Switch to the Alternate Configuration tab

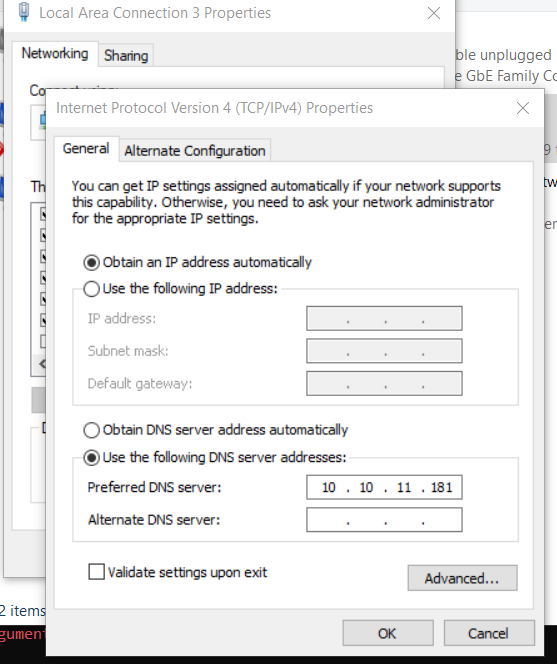click(x=195, y=151)
